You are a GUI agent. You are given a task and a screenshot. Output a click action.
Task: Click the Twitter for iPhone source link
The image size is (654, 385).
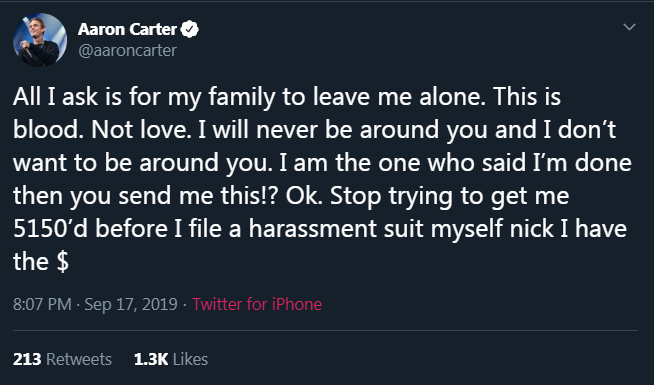point(257,304)
